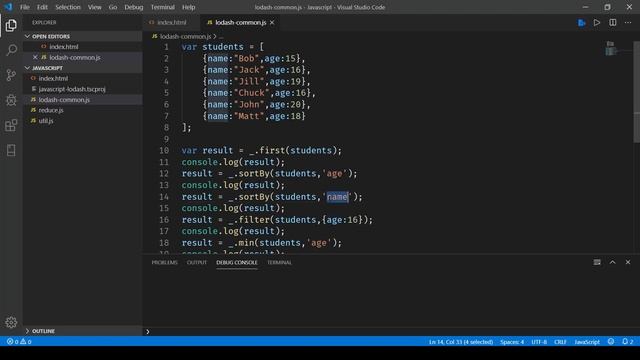This screenshot has width=640, height=360.
Task: Open the bottom activity bar book icon
Action: pyautogui.click(x=11, y=150)
